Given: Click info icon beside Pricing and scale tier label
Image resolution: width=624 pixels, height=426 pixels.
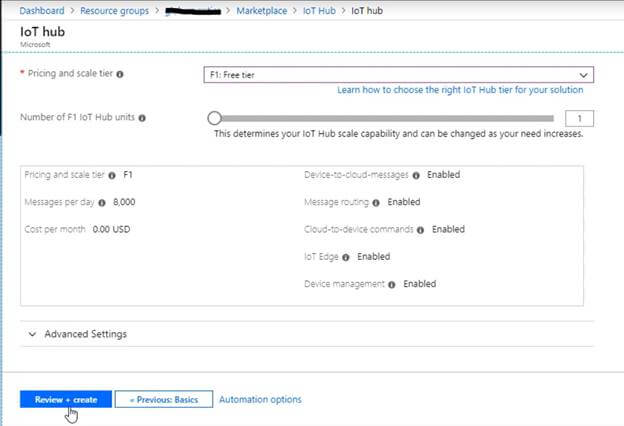Looking at the screenshot, I should (120, 74).
